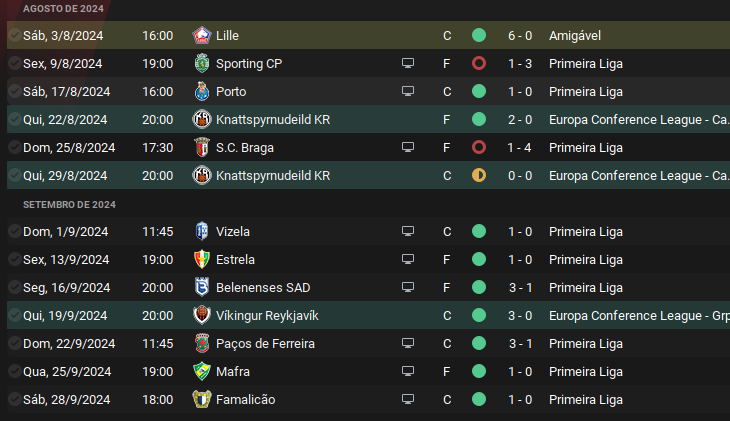Click the TV broadcast icon on the Mafra row
Viewport: 730px width, 421px height.
point(408,371)
